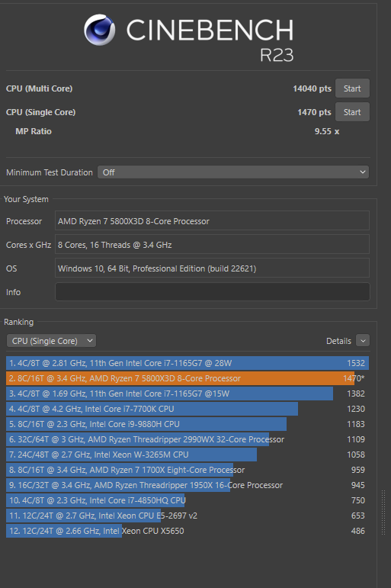Screen dimensions: 391x588
Task: Select ranking row 10 Core i7-4850HQ
Action: pyautogui.click(x=187, y=500)
